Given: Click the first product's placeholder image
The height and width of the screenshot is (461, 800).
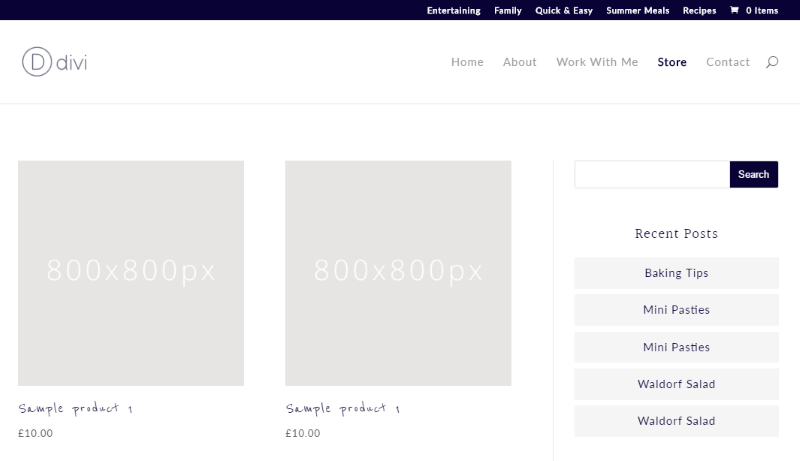Looking at the screenshot, I should [131, 273].
